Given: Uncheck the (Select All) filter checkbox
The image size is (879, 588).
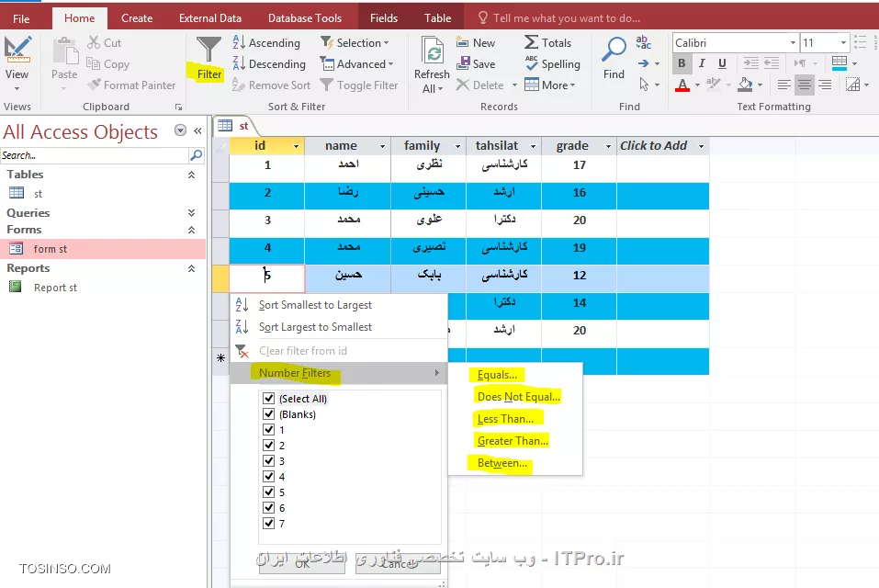Looking at the screenshot, I should (x=267, y=398).
